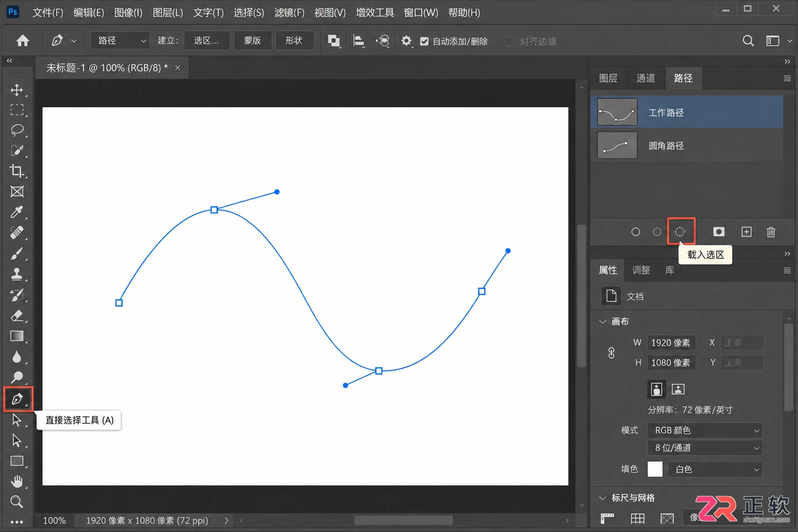Viewport: 798px width, 532px height.
Task: Select the Hand tool
Action: [x=17, y=482]
